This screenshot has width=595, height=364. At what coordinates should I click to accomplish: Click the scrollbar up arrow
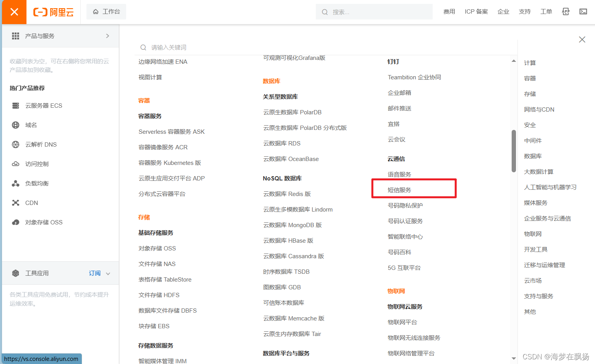(x=514, y=61)
